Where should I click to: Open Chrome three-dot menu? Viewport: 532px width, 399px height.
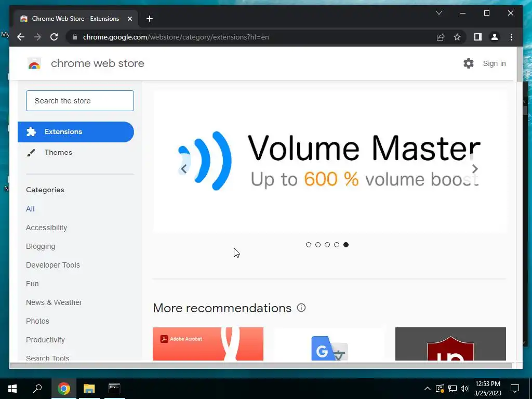[x=511, y=37]
